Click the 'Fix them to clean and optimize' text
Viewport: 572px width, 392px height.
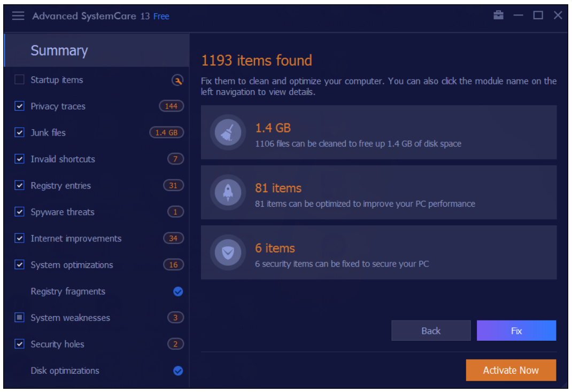[x=378, y=87]
